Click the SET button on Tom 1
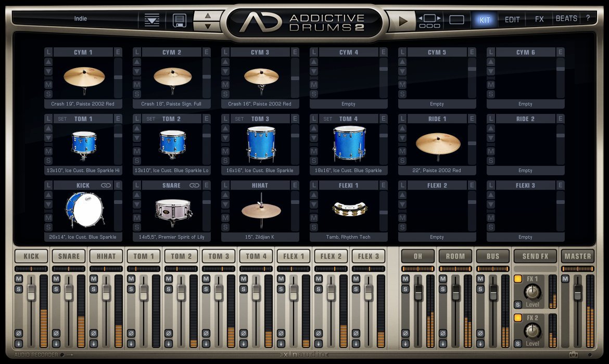The height and width of the screenshot is (364, 609). point(62,119)
